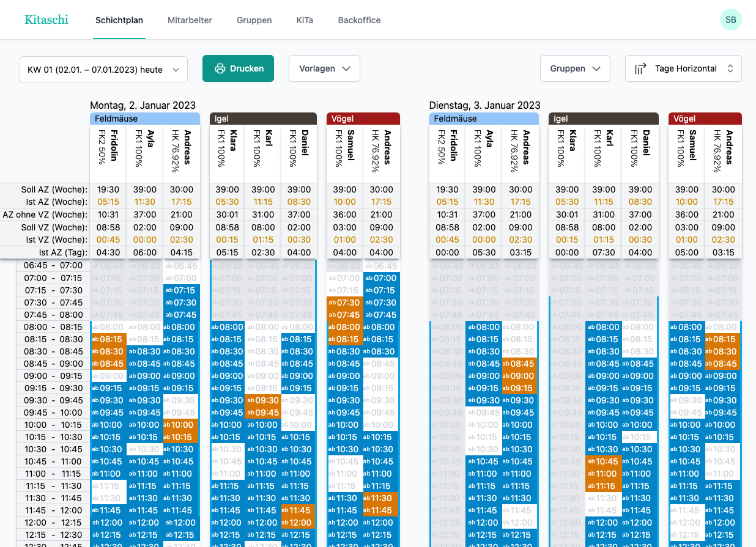Viewport: 756px width, 547px height.
Task: Click the Tage Horizontal layout icon
Action: [640, 68]
